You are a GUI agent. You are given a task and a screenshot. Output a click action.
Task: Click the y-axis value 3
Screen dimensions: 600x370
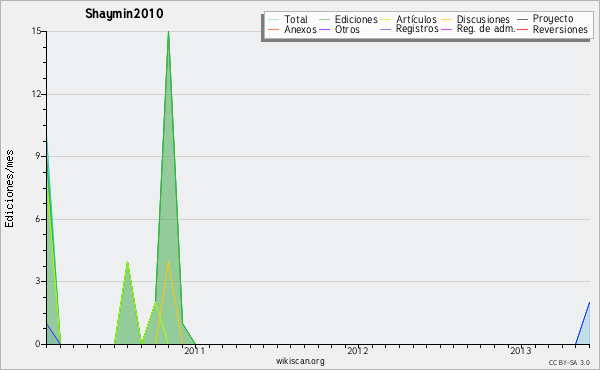click(x=38, y=281)
